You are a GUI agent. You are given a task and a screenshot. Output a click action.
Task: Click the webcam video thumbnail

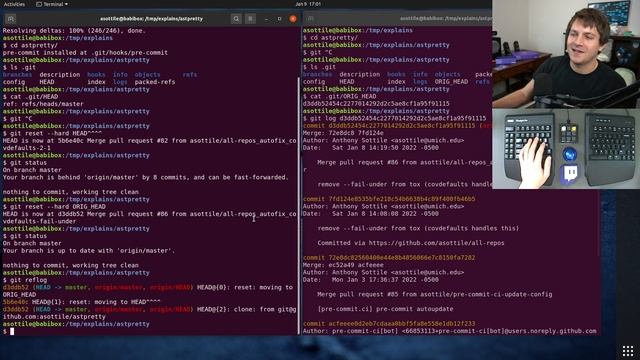(x=566, y=54)
